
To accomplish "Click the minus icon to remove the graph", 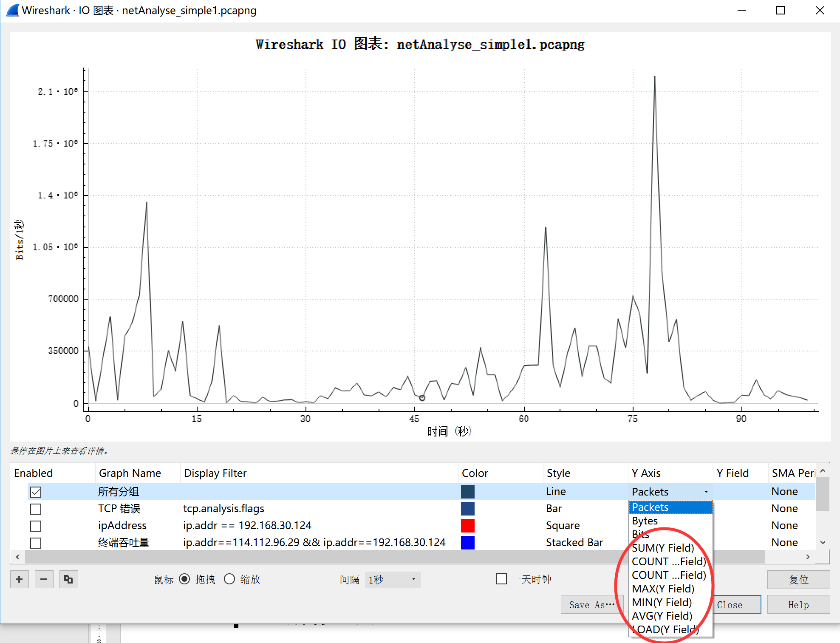I will (x=44, y=579).
